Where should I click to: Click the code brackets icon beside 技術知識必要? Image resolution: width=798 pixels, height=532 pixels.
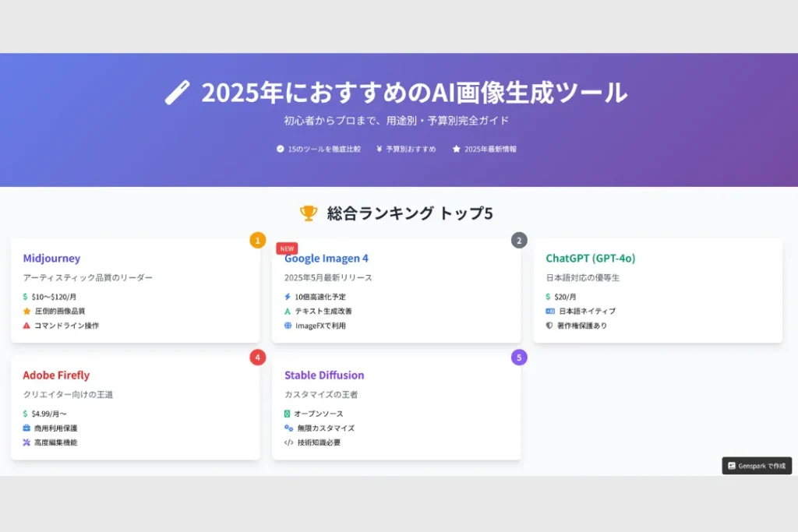coord(288,442)
